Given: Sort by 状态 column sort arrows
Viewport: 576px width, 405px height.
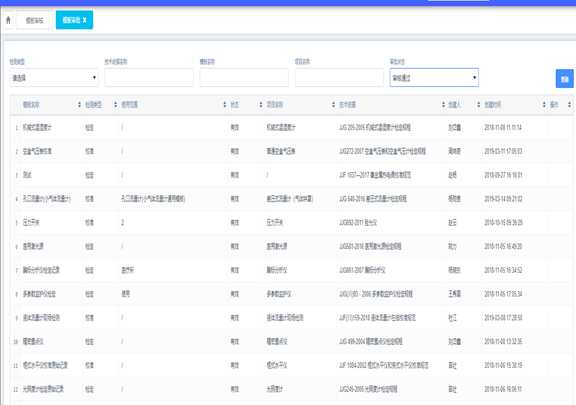Looking at the screenshot, I should click(260, 105).
